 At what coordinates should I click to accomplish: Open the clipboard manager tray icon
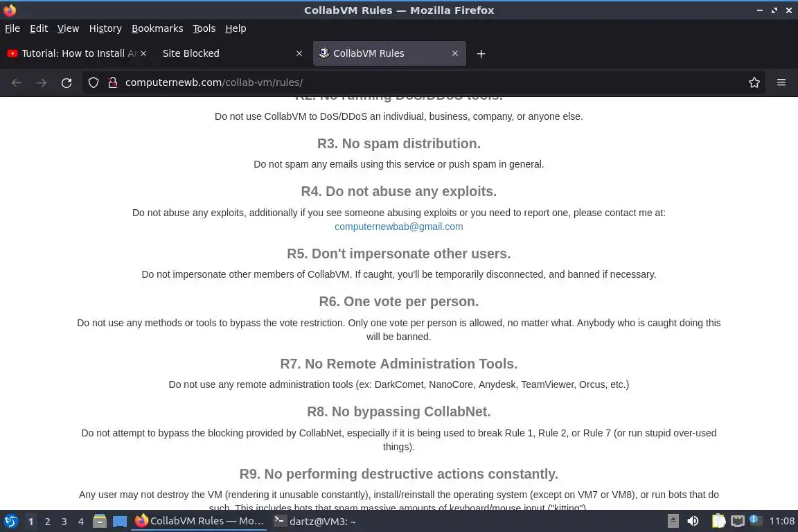pos(718,521)
